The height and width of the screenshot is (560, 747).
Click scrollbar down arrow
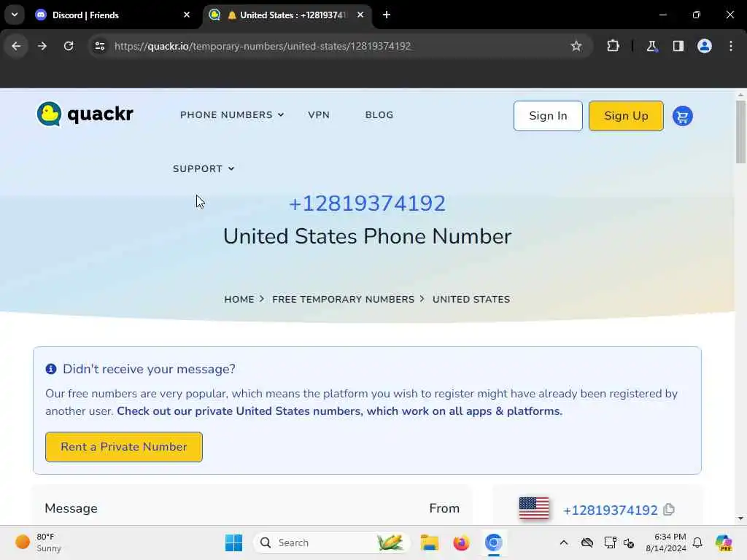point(740,518)
